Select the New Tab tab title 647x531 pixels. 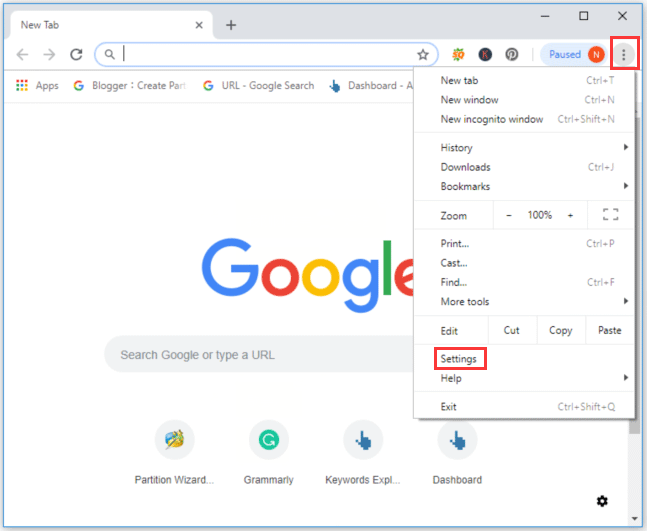pos(40,25)
